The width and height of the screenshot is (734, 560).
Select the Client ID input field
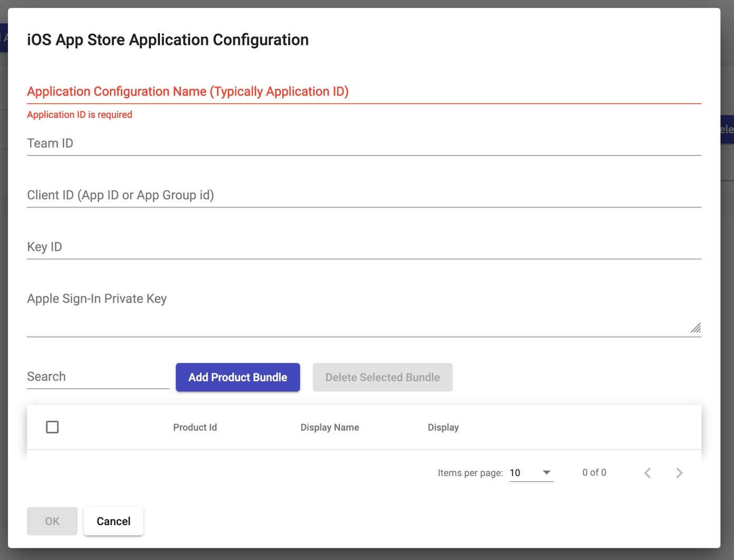coord(364,195)
